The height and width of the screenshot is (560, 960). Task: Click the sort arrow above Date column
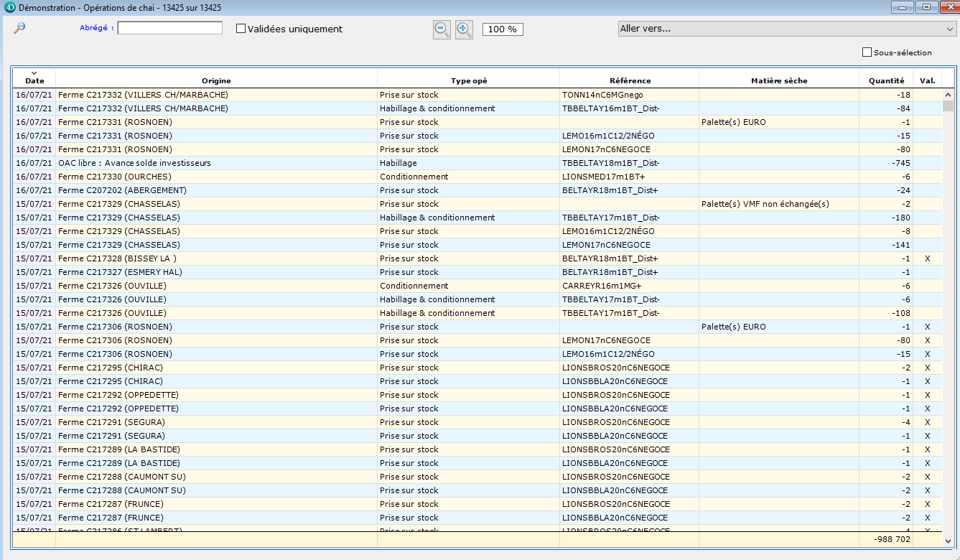click(x=34, y=73)
